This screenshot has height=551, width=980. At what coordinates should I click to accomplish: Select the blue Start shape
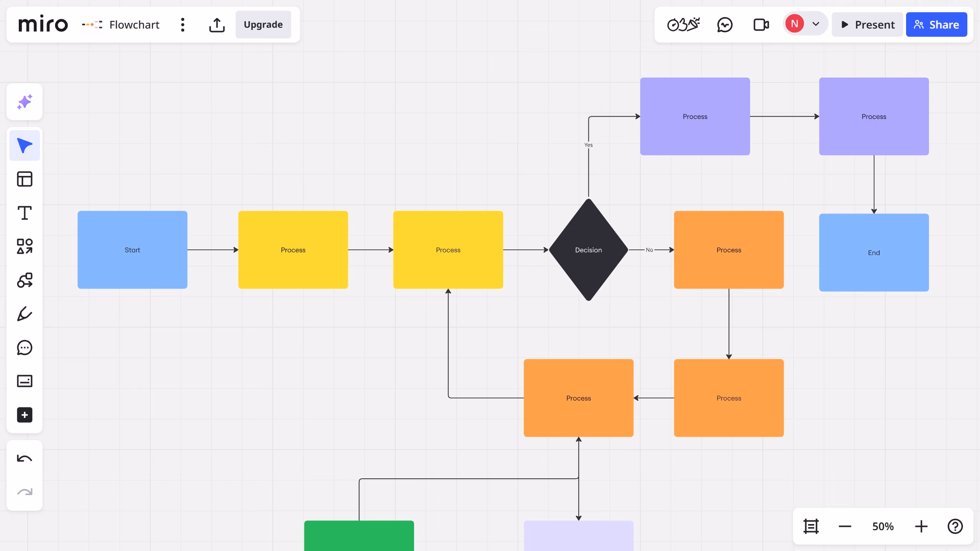click(132, 250)
